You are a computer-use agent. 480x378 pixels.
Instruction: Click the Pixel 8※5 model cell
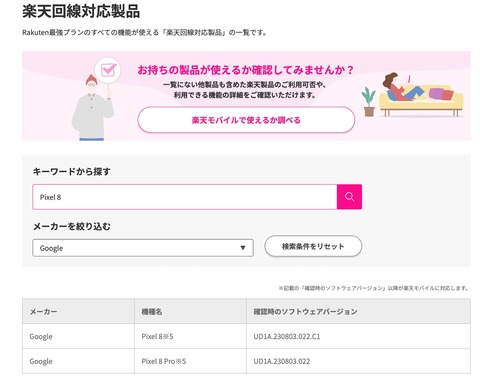190,336
